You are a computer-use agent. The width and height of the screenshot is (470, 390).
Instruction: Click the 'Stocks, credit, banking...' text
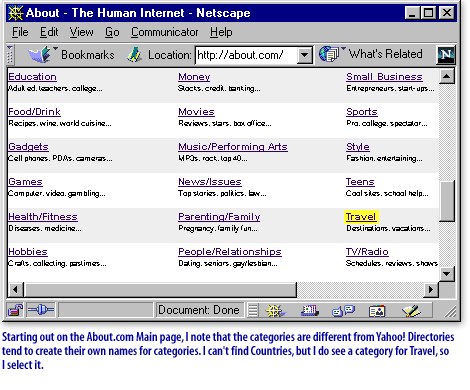(x=219, y=89)
